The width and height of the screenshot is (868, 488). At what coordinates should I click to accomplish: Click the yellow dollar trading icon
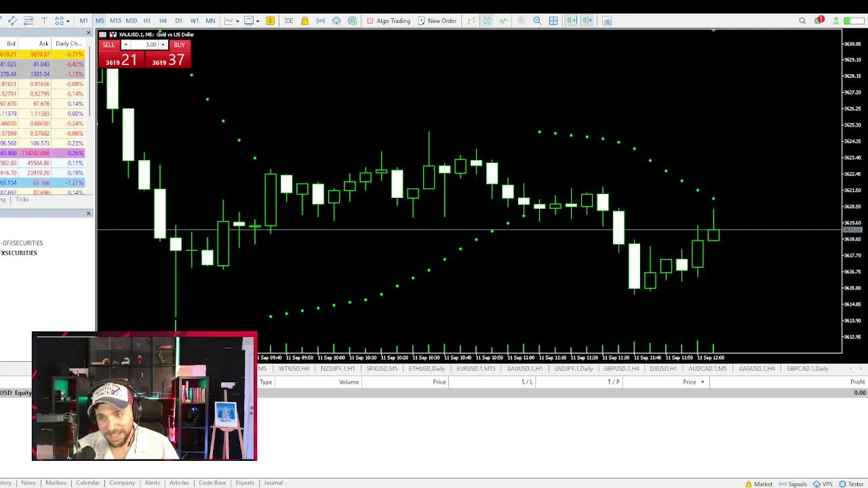pyautogui.click(x=270, y=21)
